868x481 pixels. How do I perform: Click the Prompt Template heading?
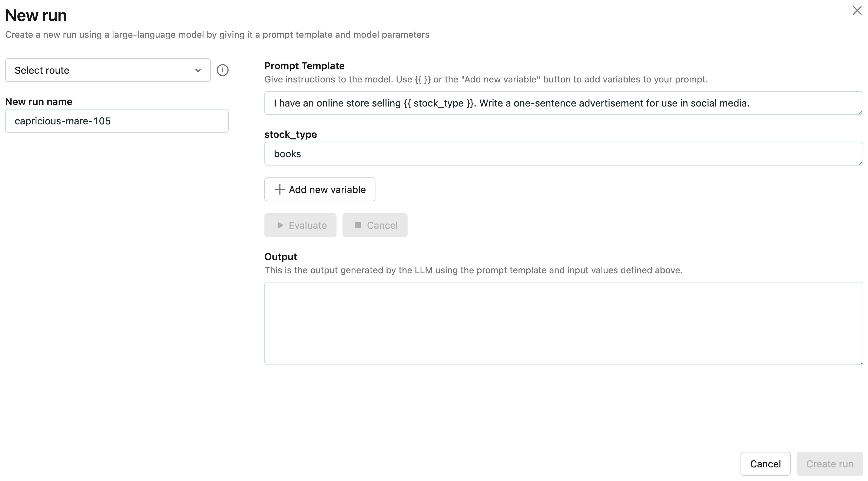[304, 66]
